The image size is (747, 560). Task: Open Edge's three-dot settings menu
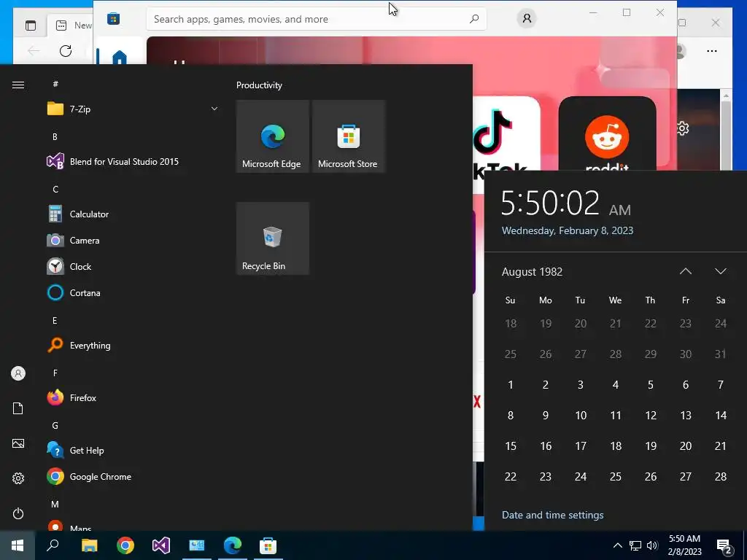712,51
